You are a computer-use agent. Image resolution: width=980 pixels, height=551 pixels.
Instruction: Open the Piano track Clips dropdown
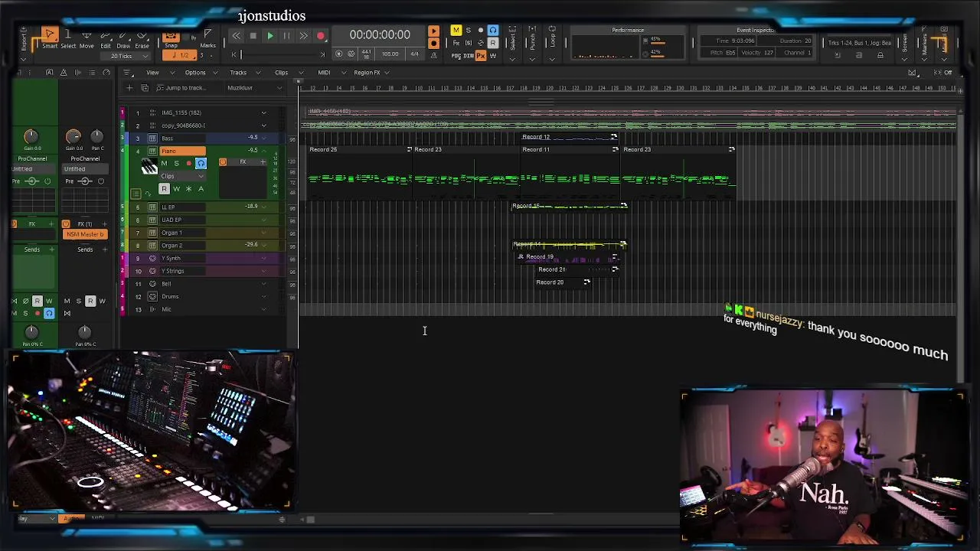click(x=182, y=176)
